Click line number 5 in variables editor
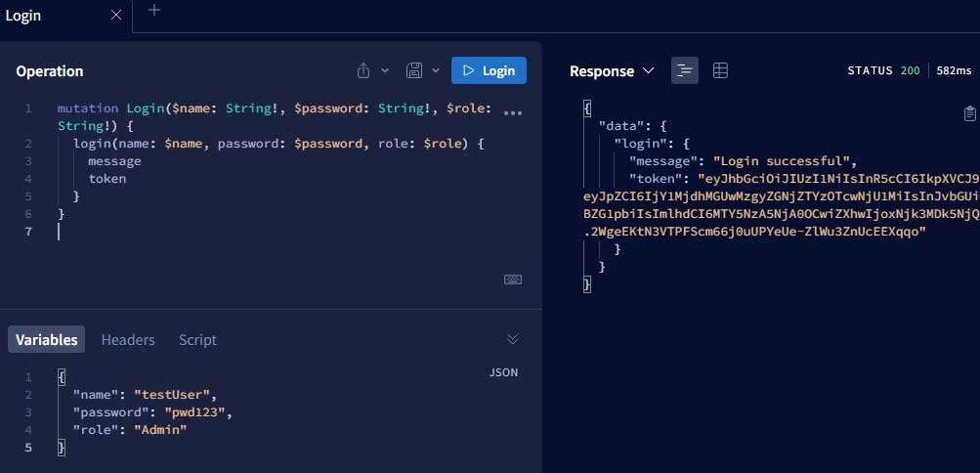Image resolution: width=980 pixels, height=473 pixels. tap(28, 448)
